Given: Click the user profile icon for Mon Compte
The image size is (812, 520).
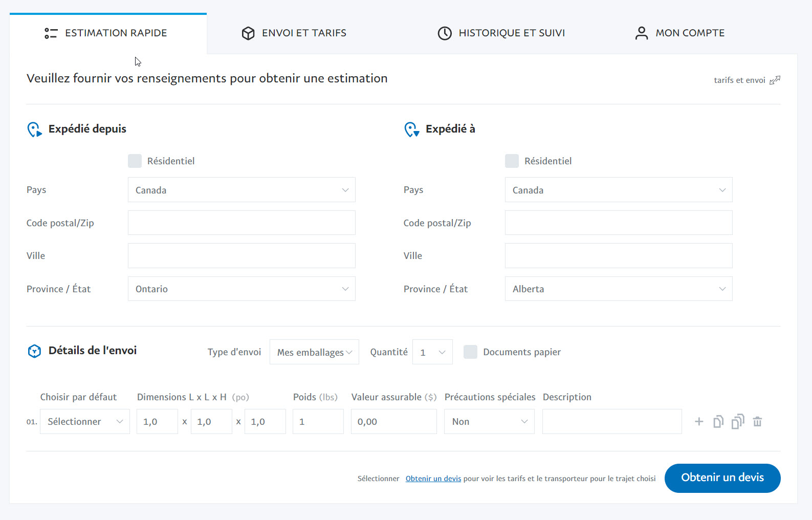Looking at the screenshot, I should click(642, 33).
